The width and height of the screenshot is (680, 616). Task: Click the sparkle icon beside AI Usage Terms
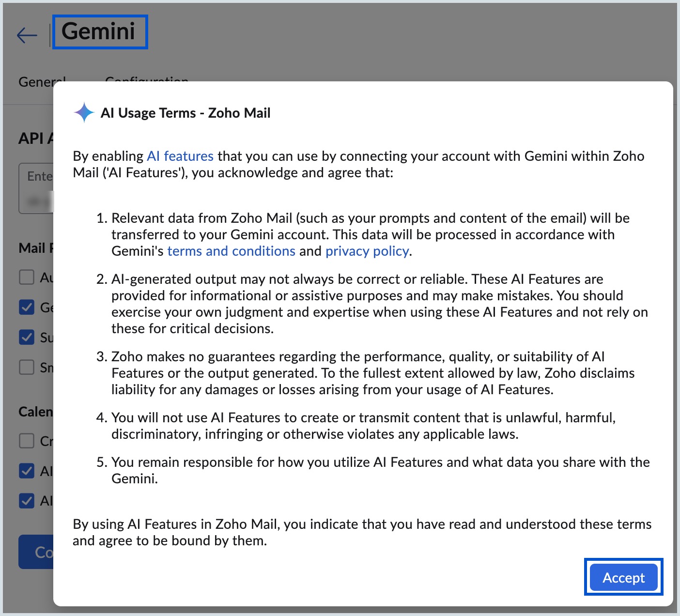pos(83,112)
